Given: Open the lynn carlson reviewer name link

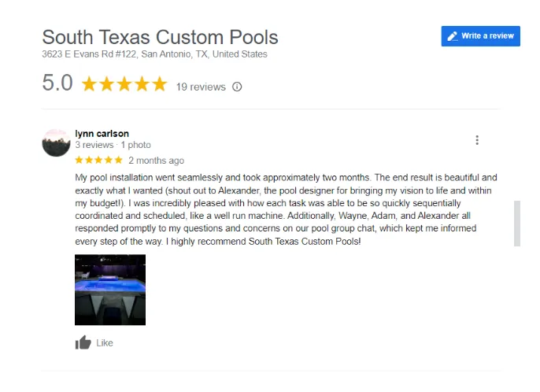Looking at the screenshot, I should point(102,134).
